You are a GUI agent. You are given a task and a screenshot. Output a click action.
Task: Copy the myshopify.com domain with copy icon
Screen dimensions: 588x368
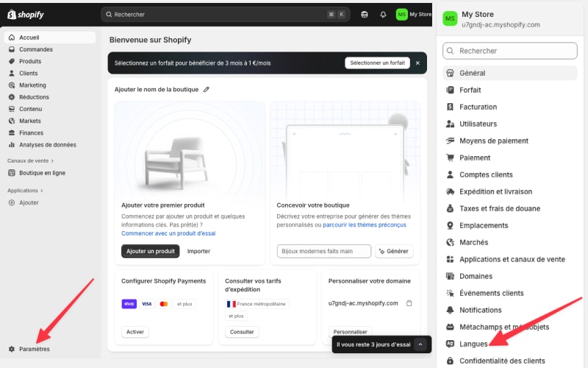pyautogui.click(x=409, y=303)
